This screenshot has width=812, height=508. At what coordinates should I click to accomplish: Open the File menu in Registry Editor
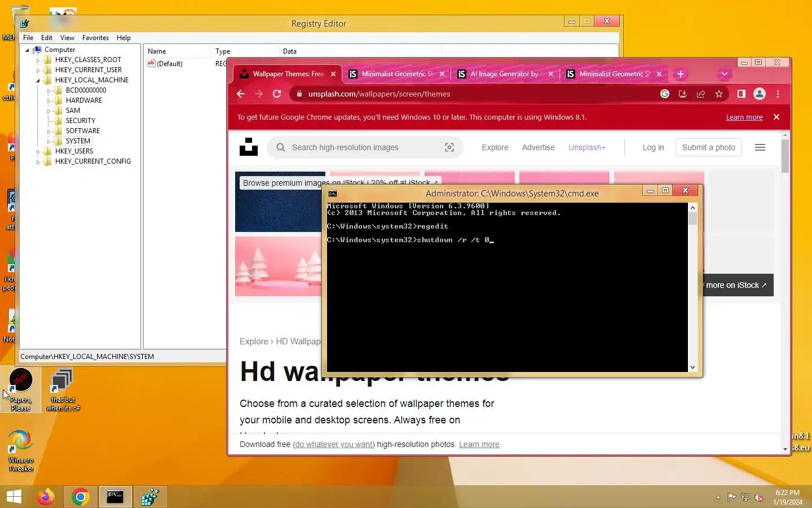[28, 38]
